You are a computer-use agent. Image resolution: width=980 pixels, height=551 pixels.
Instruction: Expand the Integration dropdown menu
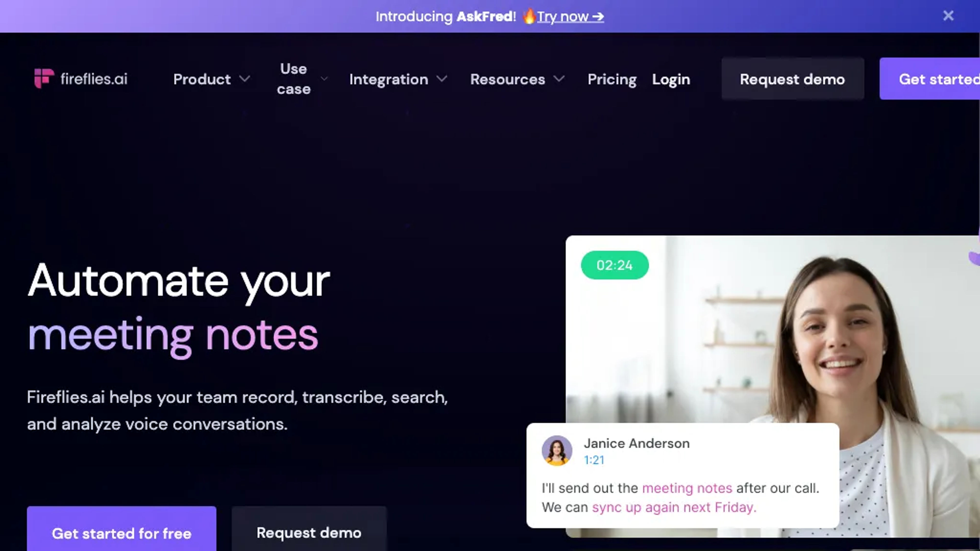(398, 79)
